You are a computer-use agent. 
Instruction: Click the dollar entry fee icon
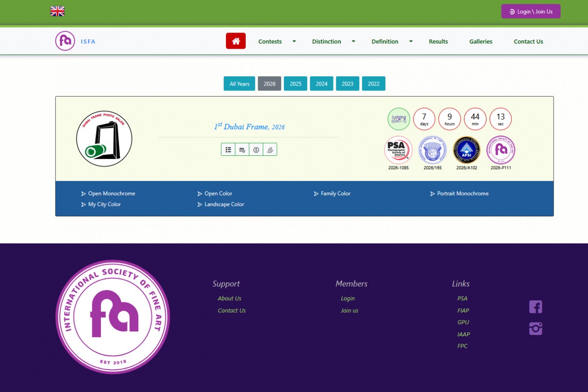click(x=256, y=149)
